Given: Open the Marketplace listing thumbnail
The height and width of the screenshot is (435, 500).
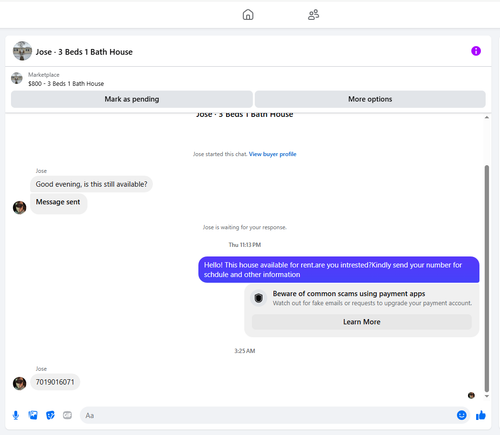Looking at the screenshot, I should tap(17, 78).
